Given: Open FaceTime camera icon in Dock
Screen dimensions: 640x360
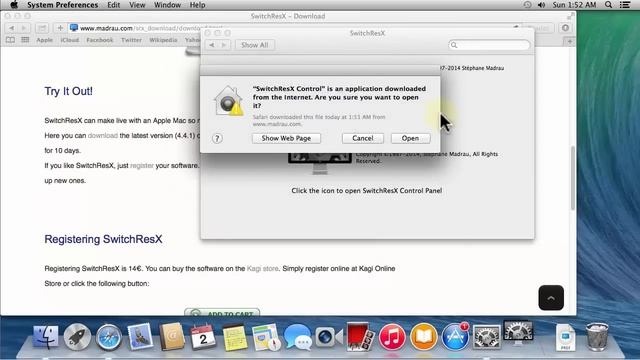Looking at the screenshot, I should tap(329, 337).
